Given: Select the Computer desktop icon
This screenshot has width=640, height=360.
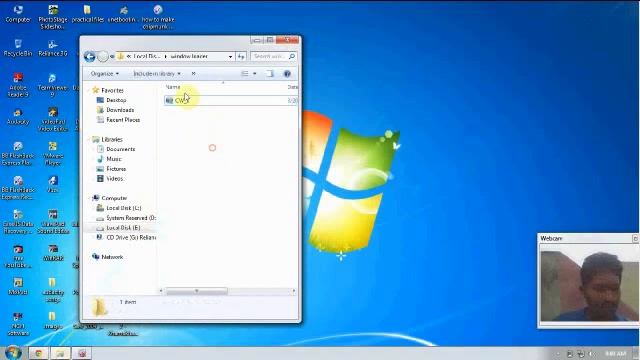Looking at the screenshot, I should [18, 13].
